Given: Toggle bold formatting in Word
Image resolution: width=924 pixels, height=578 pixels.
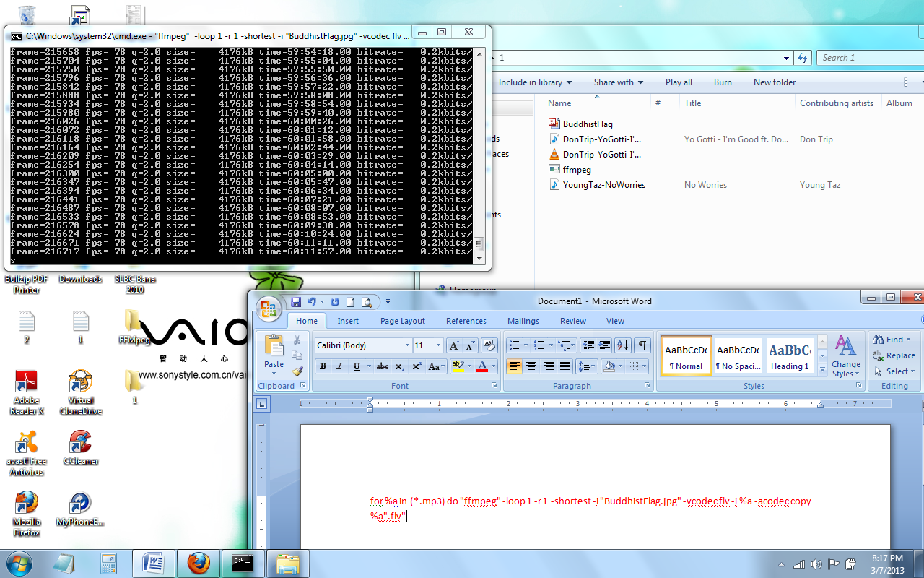Looking at the screenshot, I should click(323, 366).
